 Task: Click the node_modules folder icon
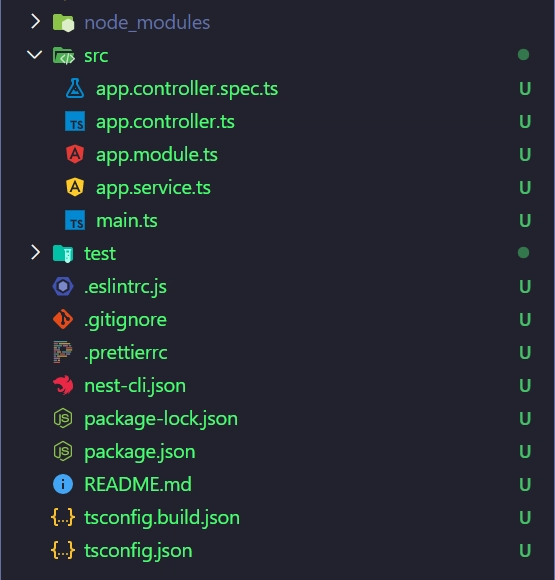63,23
